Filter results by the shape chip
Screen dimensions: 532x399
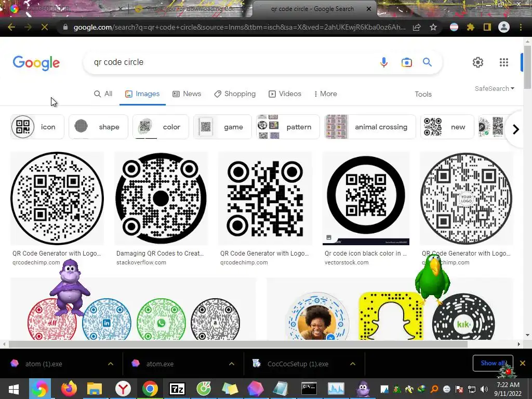click(x=98, y=127)
